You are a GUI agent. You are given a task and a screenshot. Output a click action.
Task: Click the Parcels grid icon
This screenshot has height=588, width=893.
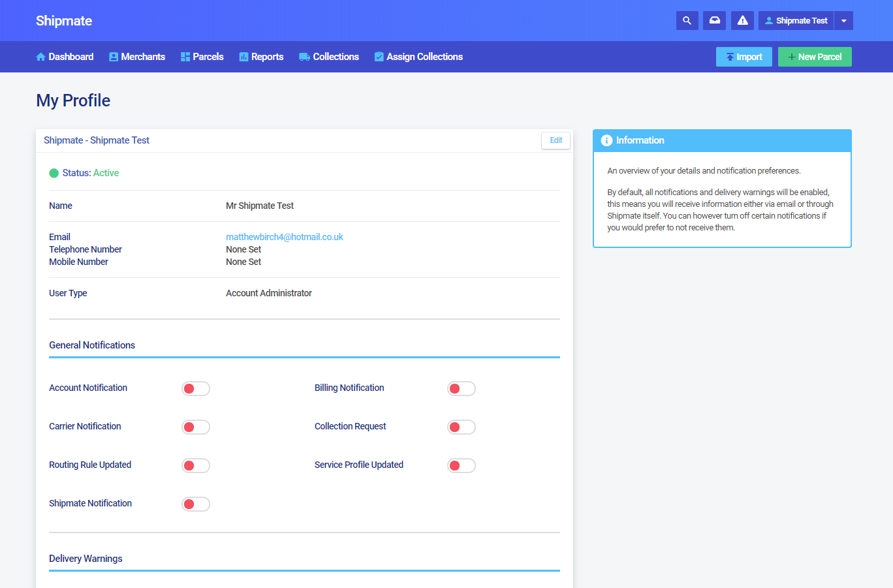185,57
